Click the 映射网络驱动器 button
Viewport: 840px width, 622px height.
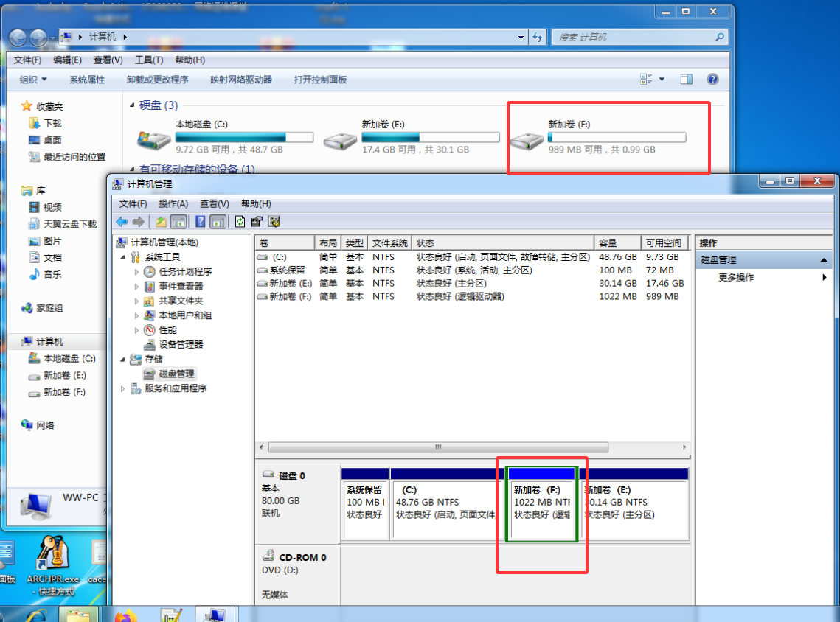click(241, 80)
